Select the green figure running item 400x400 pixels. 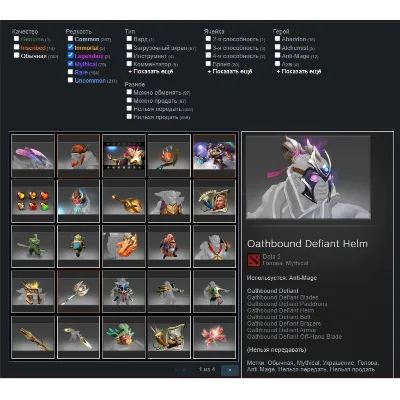coord(214,292)
